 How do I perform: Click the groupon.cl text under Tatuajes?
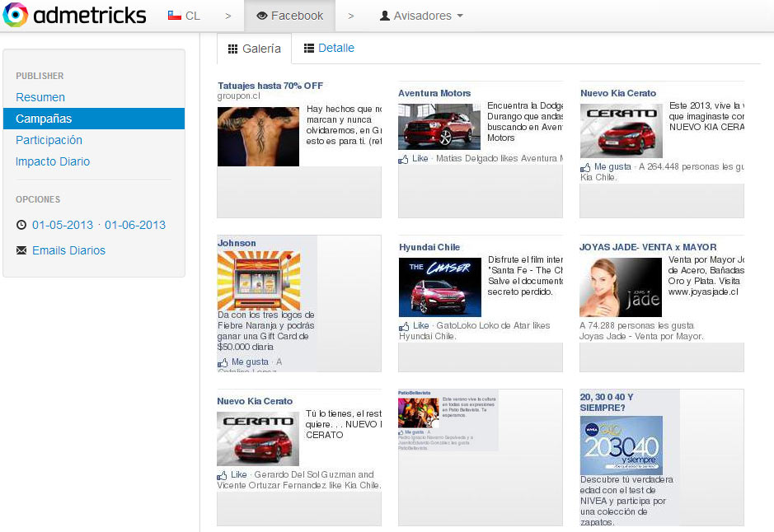[239, 96]
